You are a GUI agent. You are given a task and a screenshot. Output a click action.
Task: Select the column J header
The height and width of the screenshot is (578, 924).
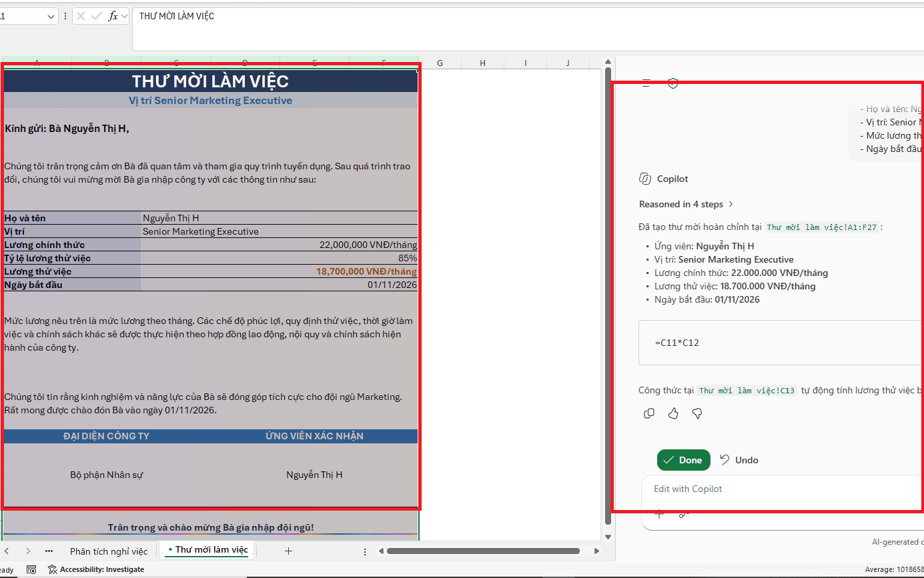click(568, 63)
